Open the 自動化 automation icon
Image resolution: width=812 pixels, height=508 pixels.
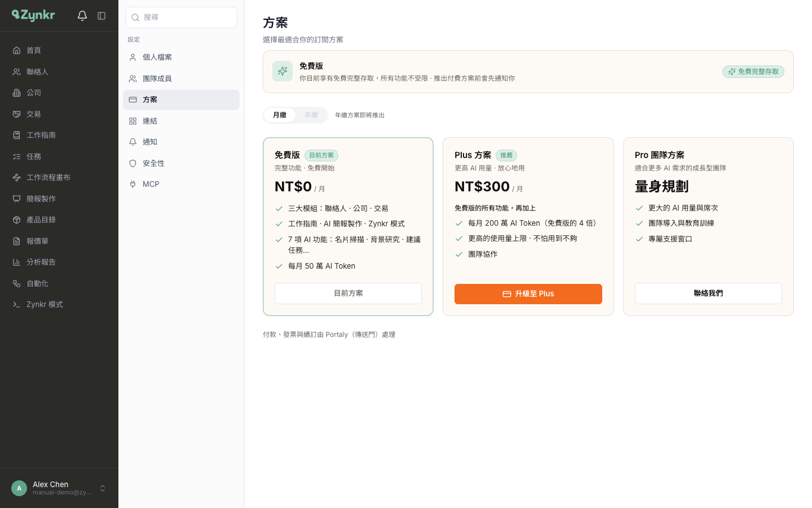point(17,283)
